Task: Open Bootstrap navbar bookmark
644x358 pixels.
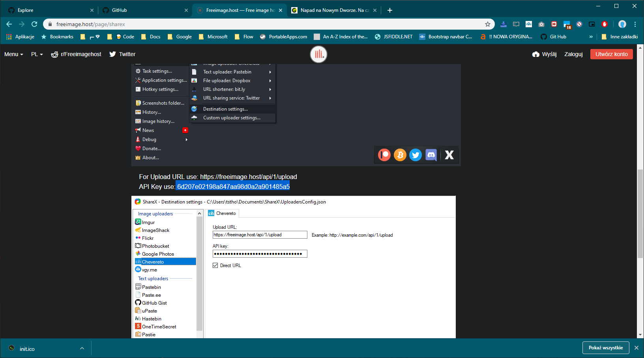Action: point(446,37)
